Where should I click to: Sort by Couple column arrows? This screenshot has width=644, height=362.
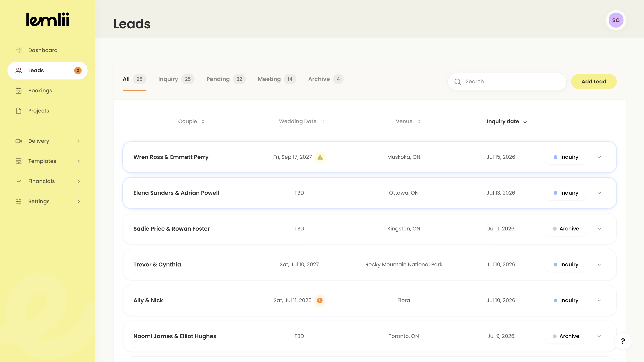pyautogui.click(x=203, y=121)
